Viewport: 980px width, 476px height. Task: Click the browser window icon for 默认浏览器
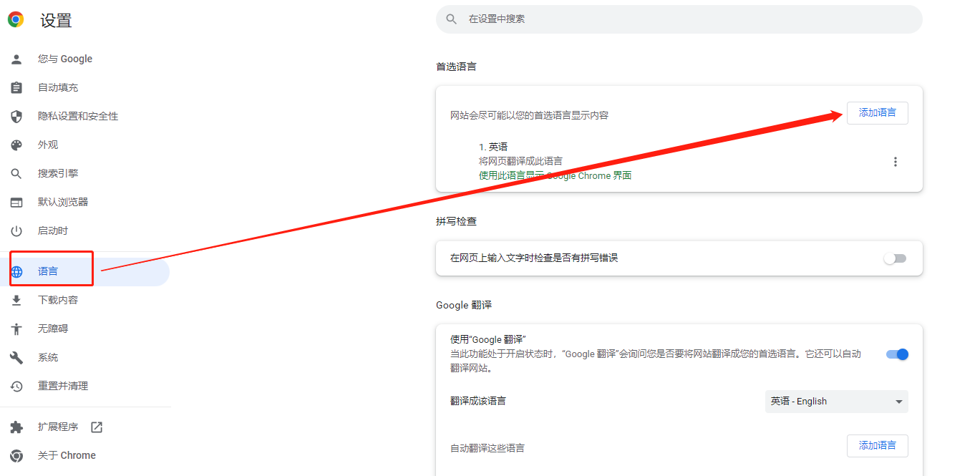(16, 202)
